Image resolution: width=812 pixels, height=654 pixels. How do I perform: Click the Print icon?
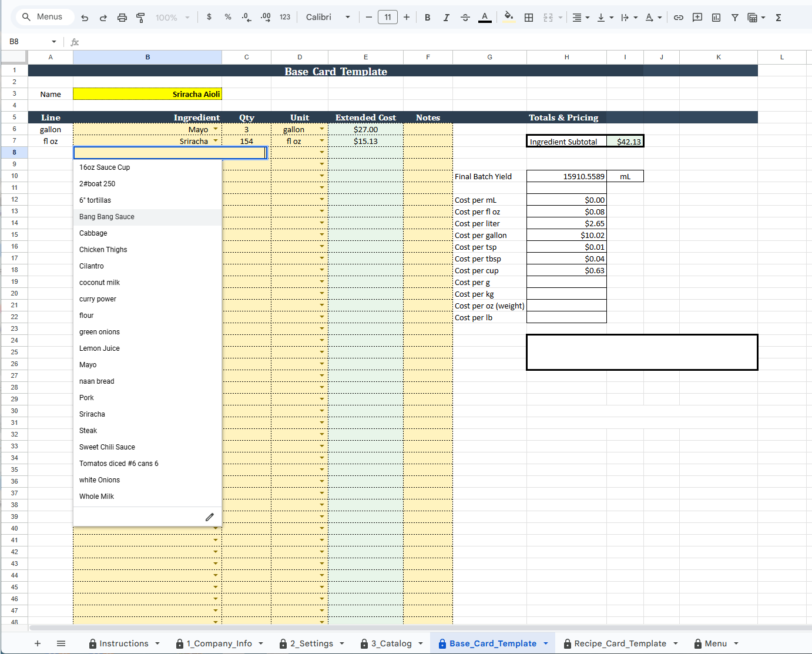(122, 18)
